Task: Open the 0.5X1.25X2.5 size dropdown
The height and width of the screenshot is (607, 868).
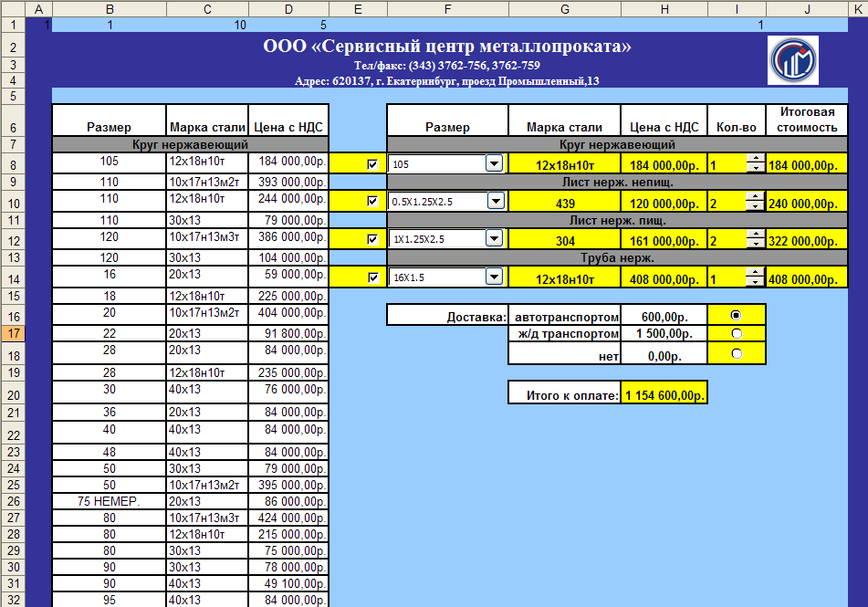Action: click(496, 201)
